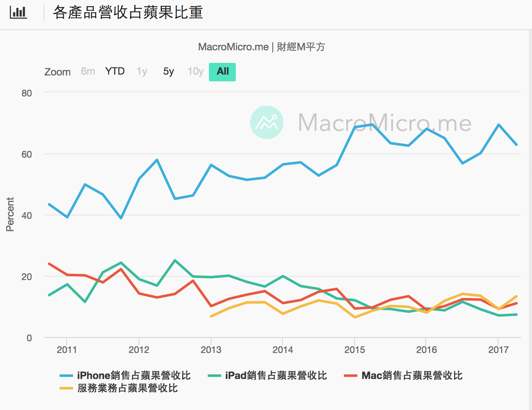Screen dimensions: 532x410
Task: Click the chart title 各產品營收占蘋果比重
Action: point(128,13)
